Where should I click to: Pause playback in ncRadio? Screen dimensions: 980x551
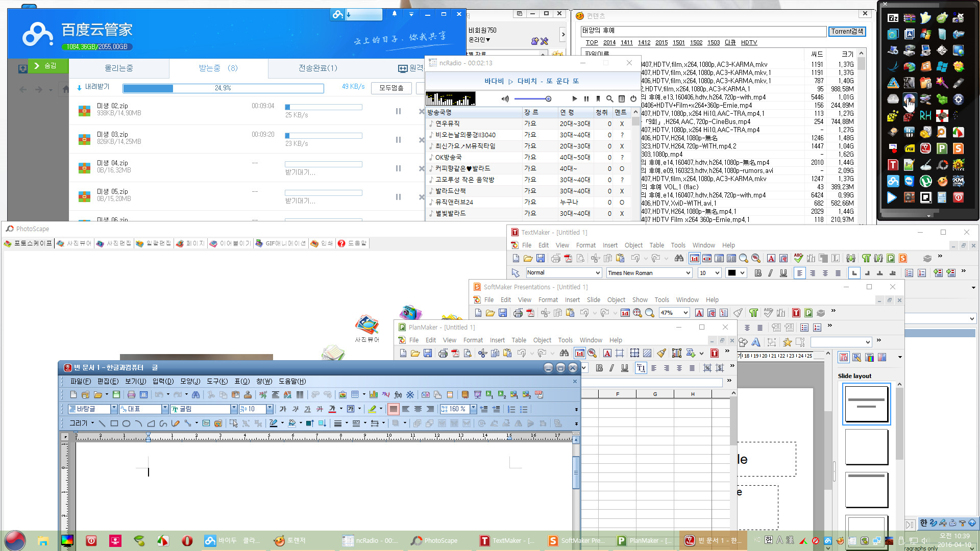[x=586, y=99]
